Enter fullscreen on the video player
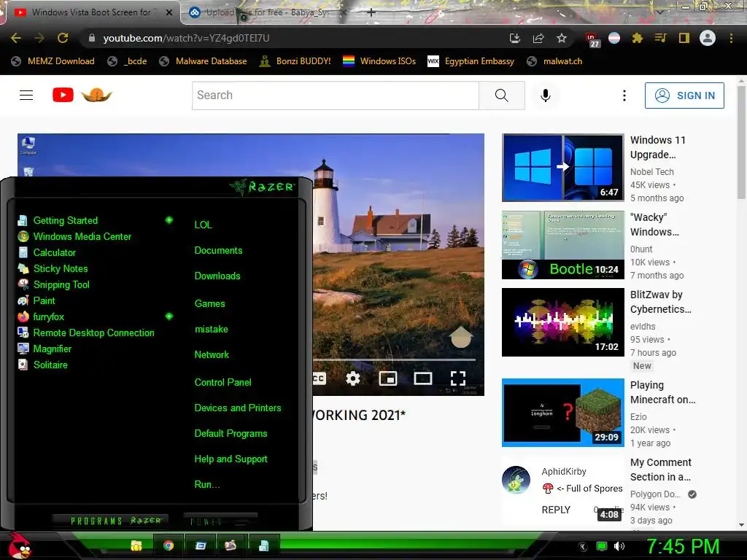Viewport: 747px width, 560px height. tap(458, 378)
